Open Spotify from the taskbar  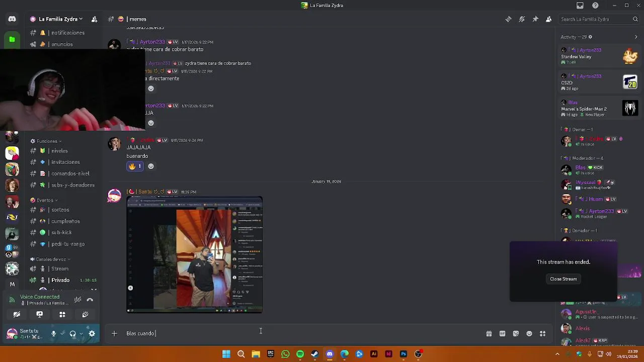[x=300, y=354]
